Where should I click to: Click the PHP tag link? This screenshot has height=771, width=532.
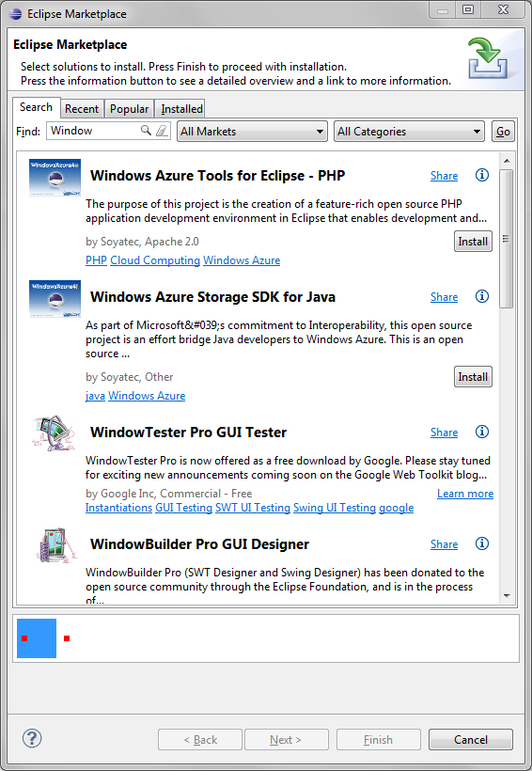tap(96, 260)
